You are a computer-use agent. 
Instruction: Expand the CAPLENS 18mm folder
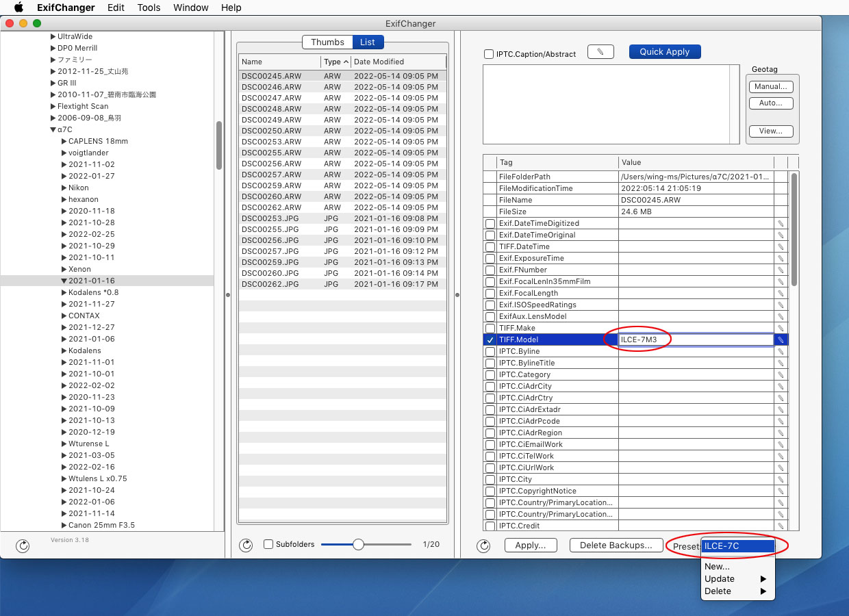tap(64, 141)
